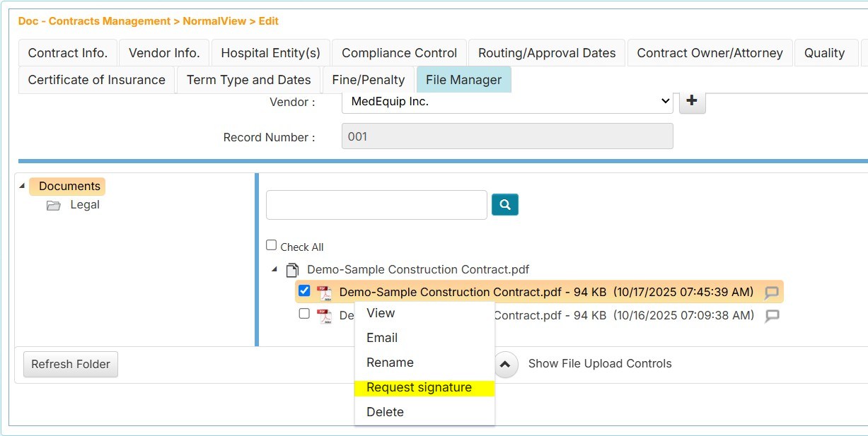Collapse the Demo-Sample Construction Contract.pdf group
Screen dimensions: 868x436
point(274,270)
